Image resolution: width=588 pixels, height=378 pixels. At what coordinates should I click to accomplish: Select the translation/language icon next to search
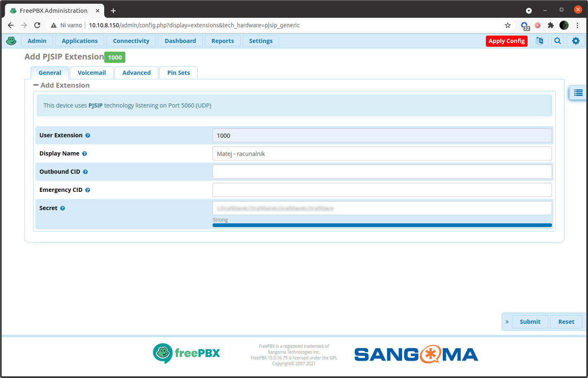click(x=539, y=41)
